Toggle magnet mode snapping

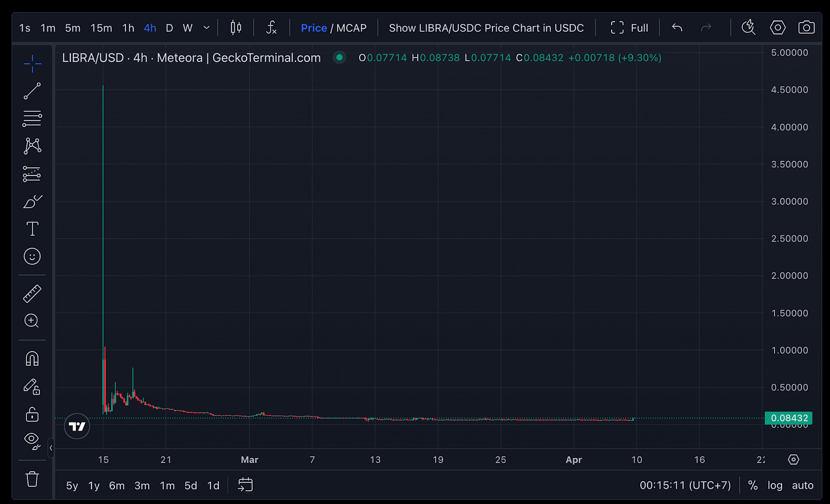tap(32, 359)
